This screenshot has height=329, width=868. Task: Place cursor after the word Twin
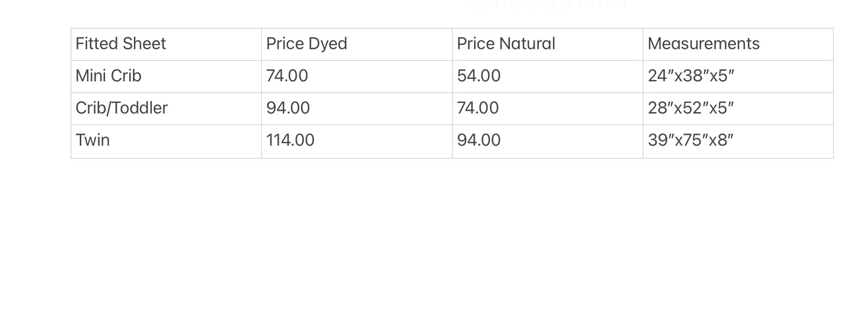click(111, 140)
